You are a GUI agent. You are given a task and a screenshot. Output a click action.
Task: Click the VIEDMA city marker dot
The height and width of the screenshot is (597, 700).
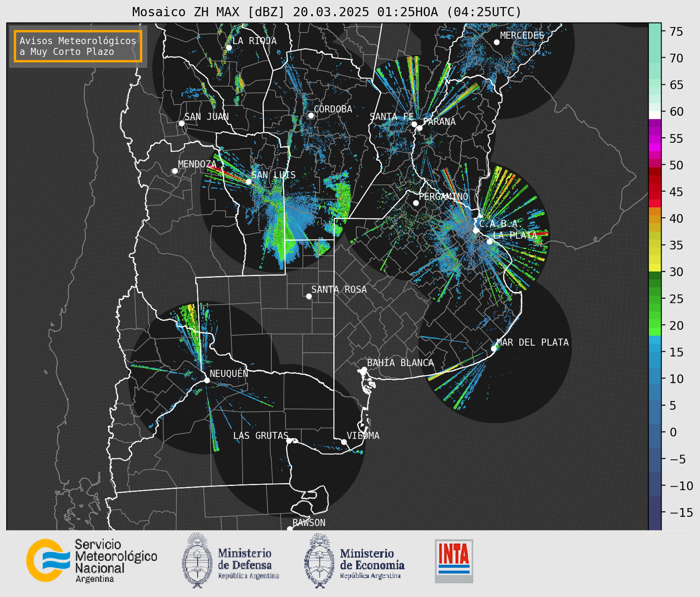coord(344,442)
